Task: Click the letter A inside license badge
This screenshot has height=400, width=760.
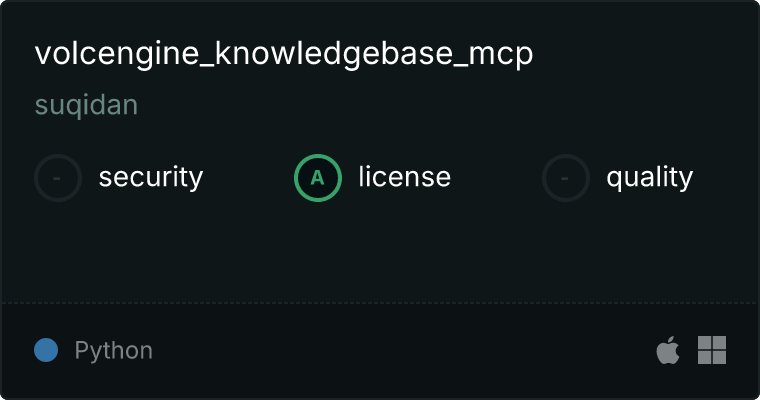Action: pos(317,178)
